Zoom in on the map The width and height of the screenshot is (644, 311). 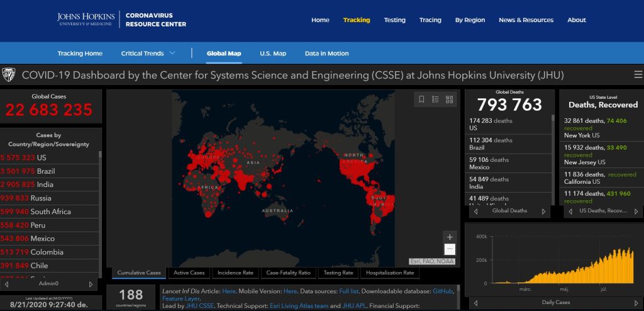(450, 237)
